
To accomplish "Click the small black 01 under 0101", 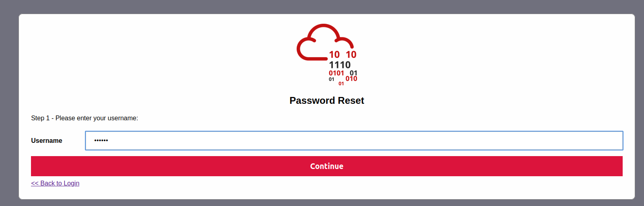I will (332, 79).
